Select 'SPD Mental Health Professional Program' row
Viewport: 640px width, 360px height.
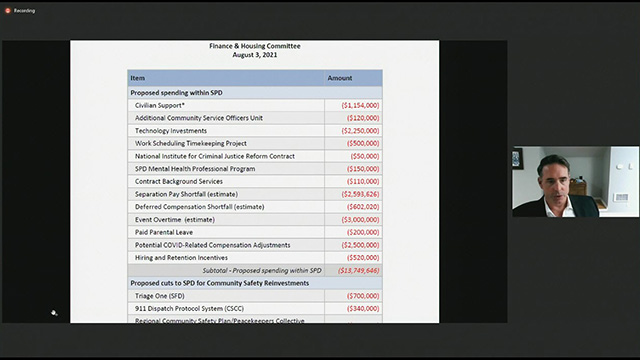pos(255,169)
